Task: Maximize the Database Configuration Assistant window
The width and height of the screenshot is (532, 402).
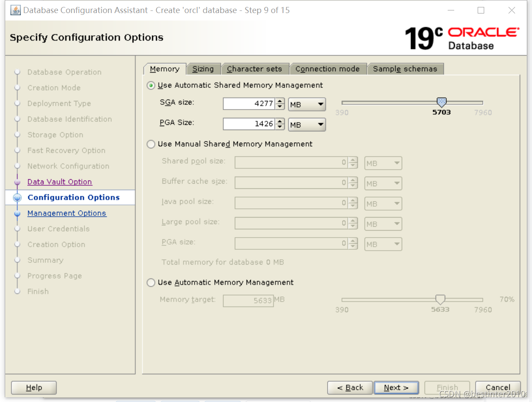Action: [481, 10]
